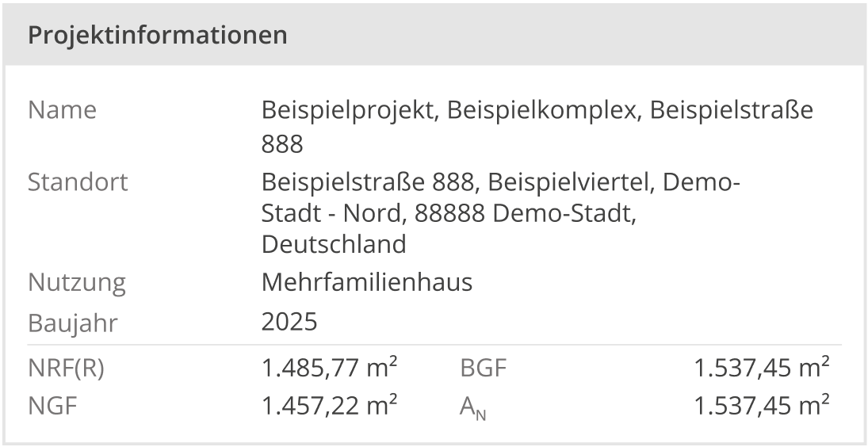Click the 888 continuation of the name
The width and height of the screenshot is (868, 447).
coord(282,144)
